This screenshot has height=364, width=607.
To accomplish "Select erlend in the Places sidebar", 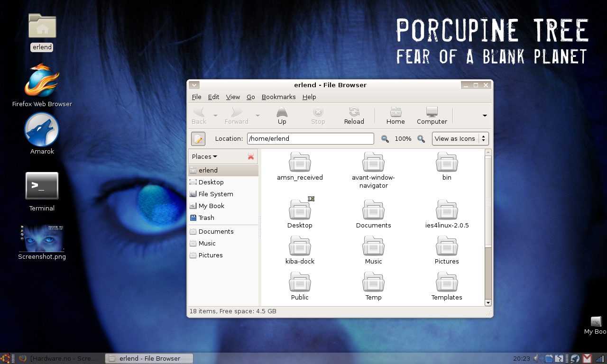I will coord(223,171).
